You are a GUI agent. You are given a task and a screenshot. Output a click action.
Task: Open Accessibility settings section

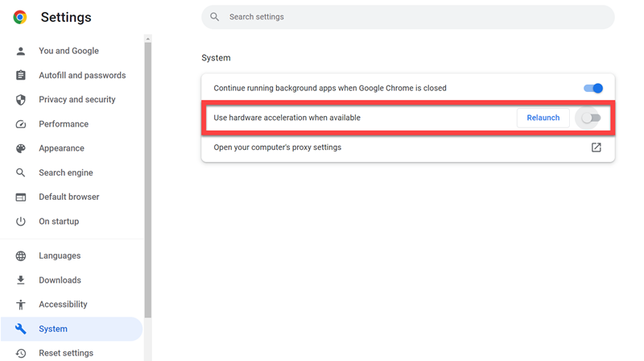63,305
